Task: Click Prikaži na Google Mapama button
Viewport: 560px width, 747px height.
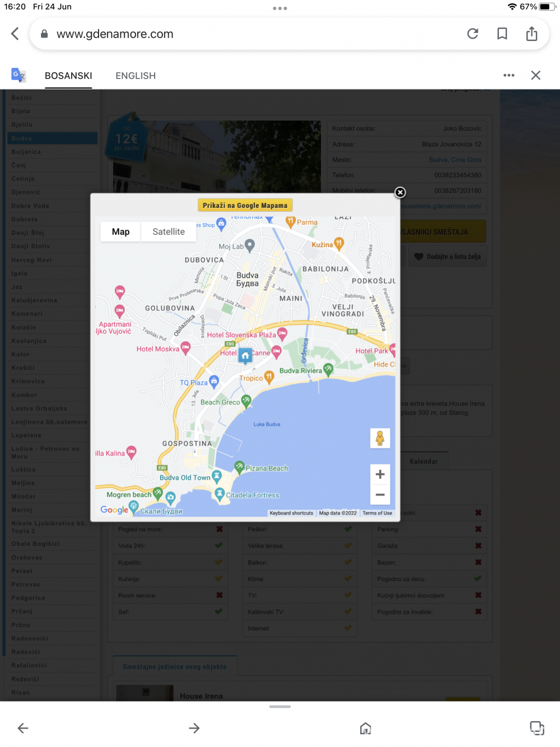Action: pyautogui.click(x=245, y=205)
